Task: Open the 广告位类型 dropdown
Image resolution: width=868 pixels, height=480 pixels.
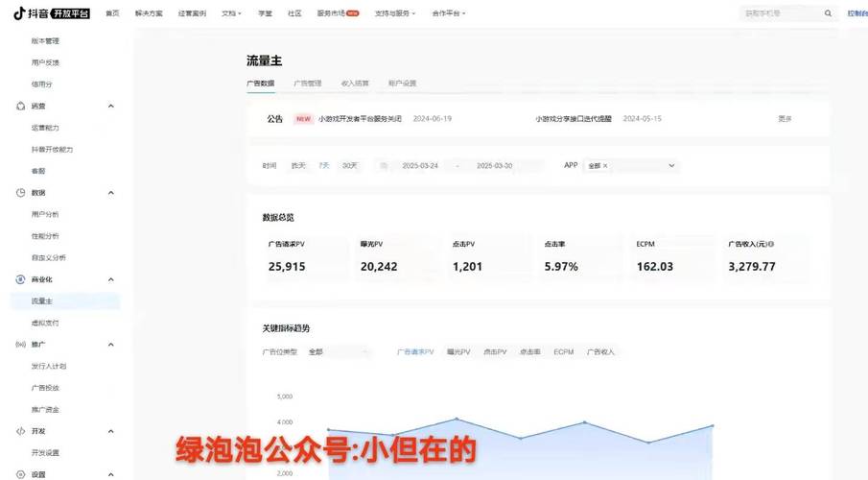Action: pyautogui.click(x=339, y=352)
